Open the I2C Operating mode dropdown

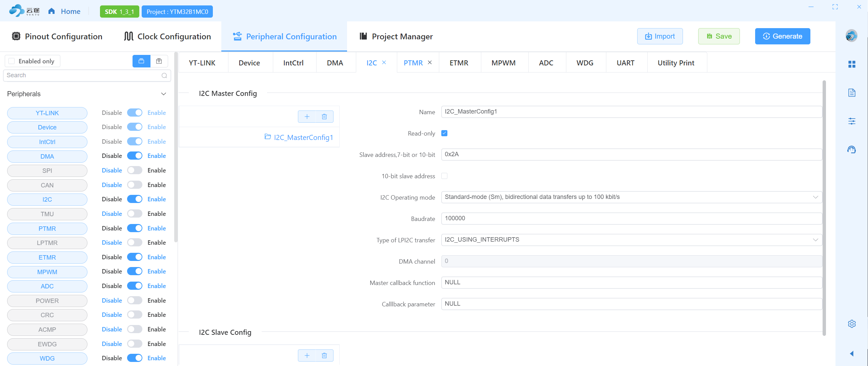coord(631,197)
